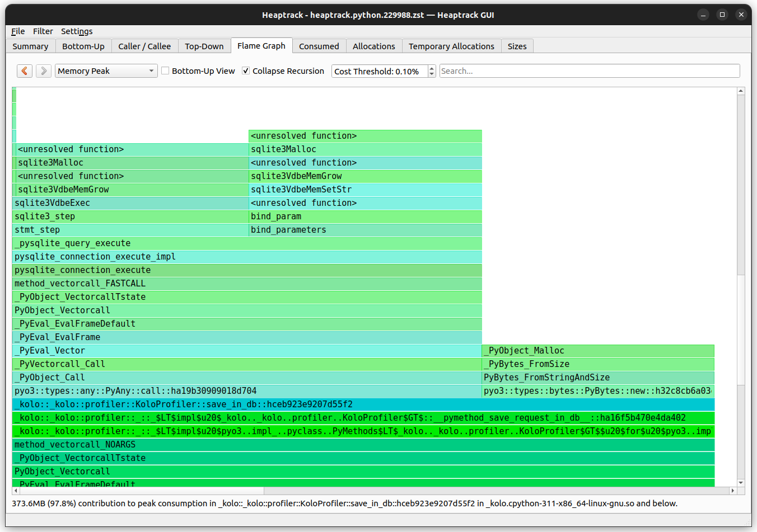The image size is (757, 532).
Task: Click the pyo3 PyBytes::new frame
Action: click(x=598, y=391)
